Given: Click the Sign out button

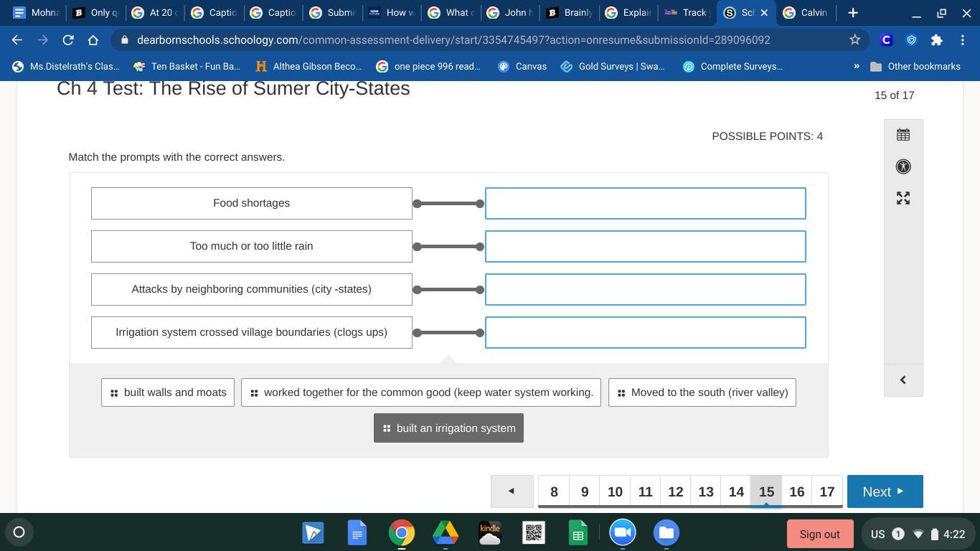Looking at the screenshot, I should [819, 534].
